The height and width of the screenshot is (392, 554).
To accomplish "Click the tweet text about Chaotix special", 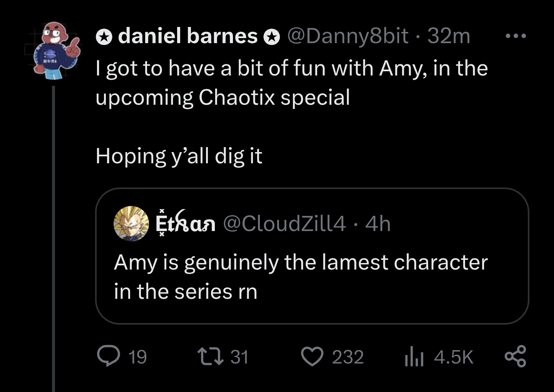I will (291, 82).
